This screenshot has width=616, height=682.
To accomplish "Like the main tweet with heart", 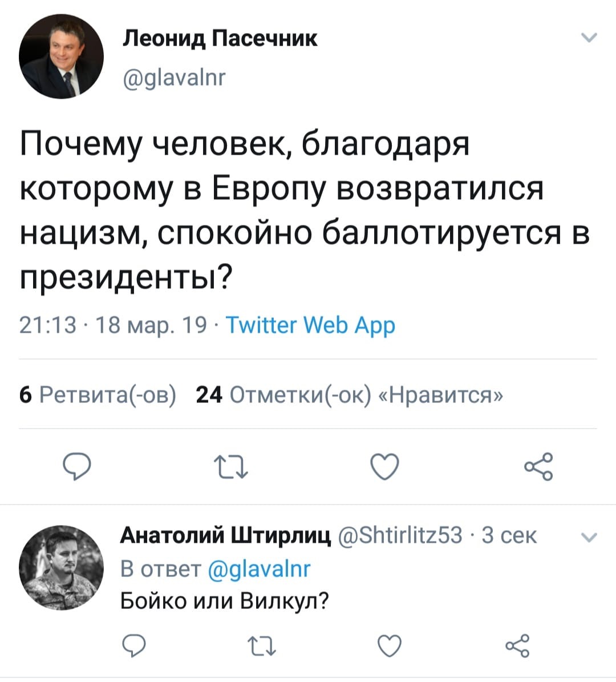I will pyautogui.click(x=384, y=467).
